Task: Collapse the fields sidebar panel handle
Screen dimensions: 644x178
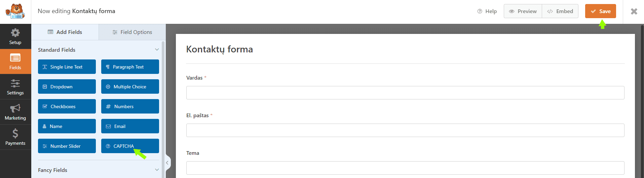Action: [x=167, y=163]
